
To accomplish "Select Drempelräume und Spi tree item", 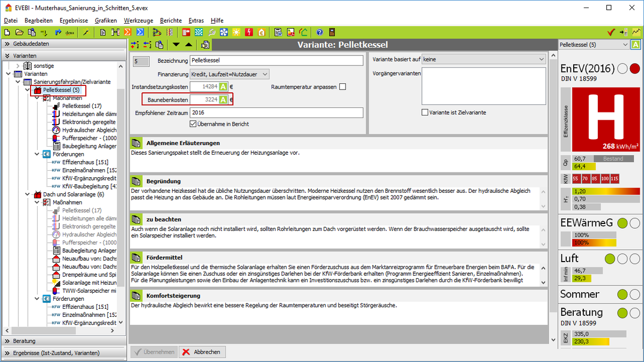I will point(89,274).
